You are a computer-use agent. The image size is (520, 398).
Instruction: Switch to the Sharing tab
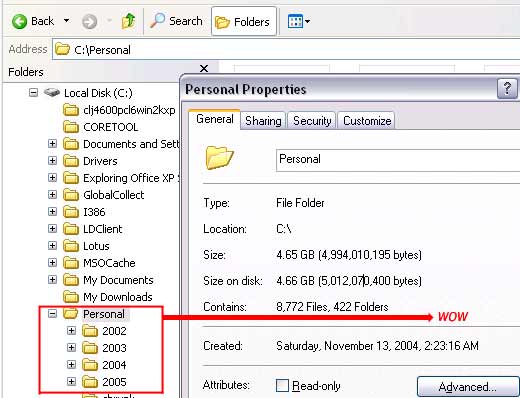(263, 121)
